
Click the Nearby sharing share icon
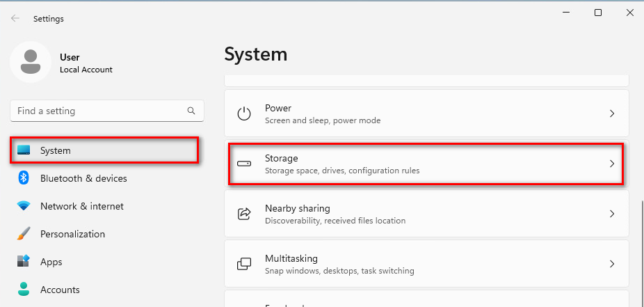pyautogui.click(x=244, y=214)
